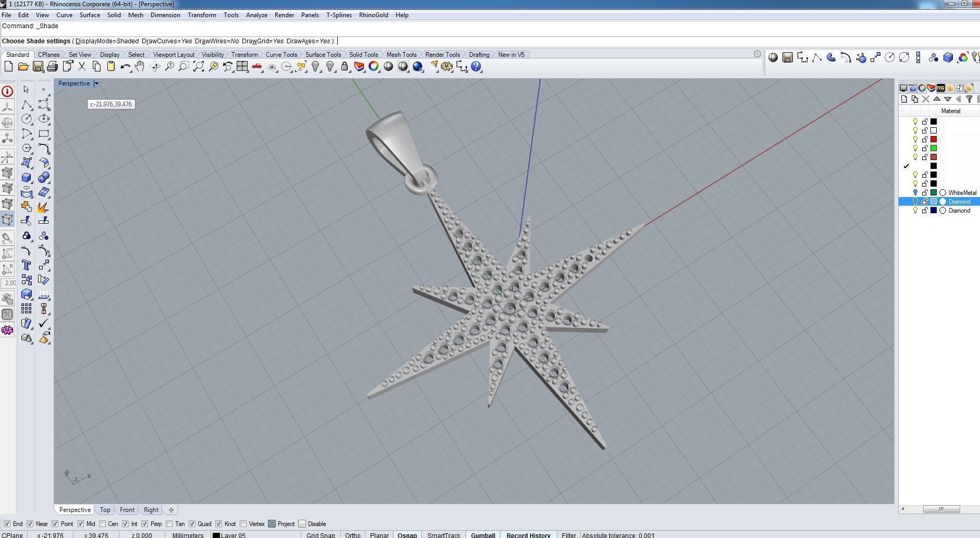
Task: Open toolbar options gear near New in V5
Action: pyautogui.click(x=757, y=54)
